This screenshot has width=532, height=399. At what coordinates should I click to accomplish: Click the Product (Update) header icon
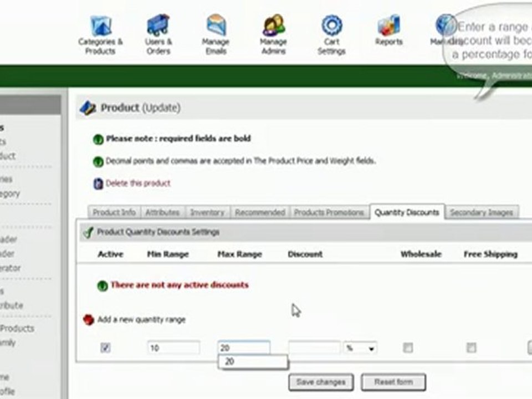point(88,108)
